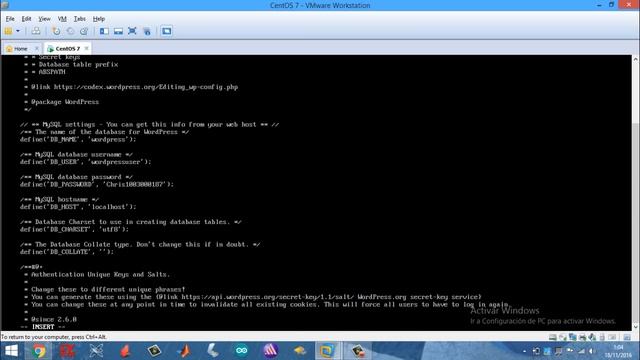Open the Windows Start button
The height and width of the screenshot is (360, 640).
pos(11,351)
